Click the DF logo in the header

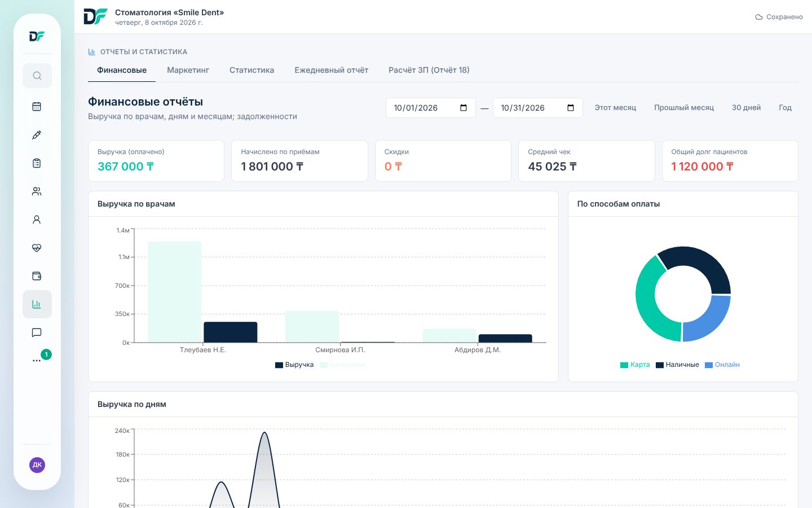click(95, 17)
